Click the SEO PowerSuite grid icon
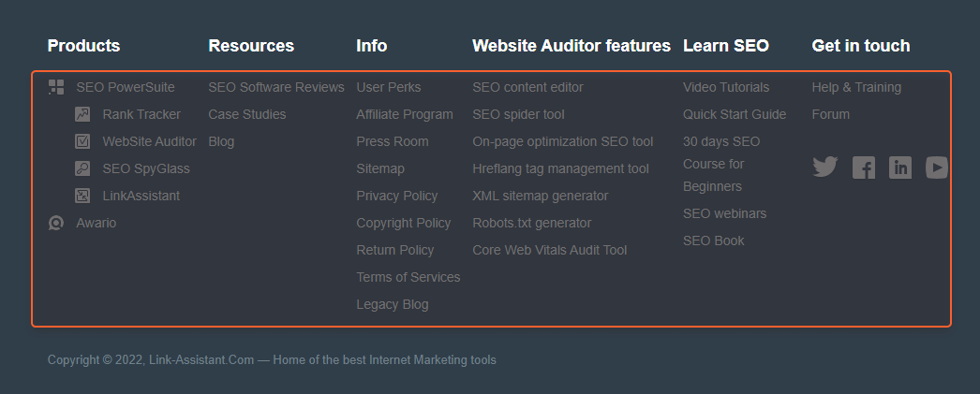 pyautogui.click(x=56, y=87)
